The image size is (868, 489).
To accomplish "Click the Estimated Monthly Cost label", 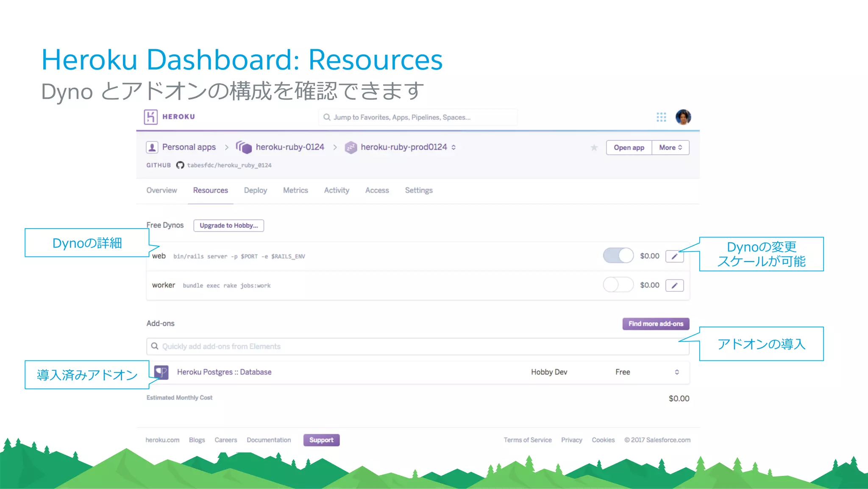I will pyautogui.click(x=179, y=397).
